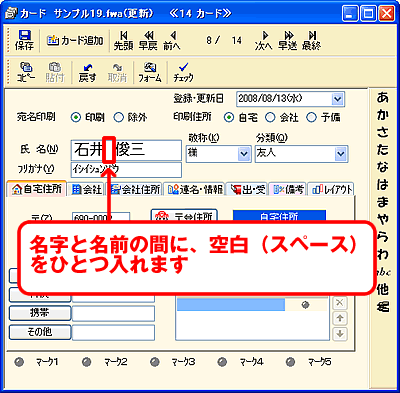Viewport: 400px width, 393px height.
Task: Switch to the 備考 tab
Action: (x=288, y=190)
